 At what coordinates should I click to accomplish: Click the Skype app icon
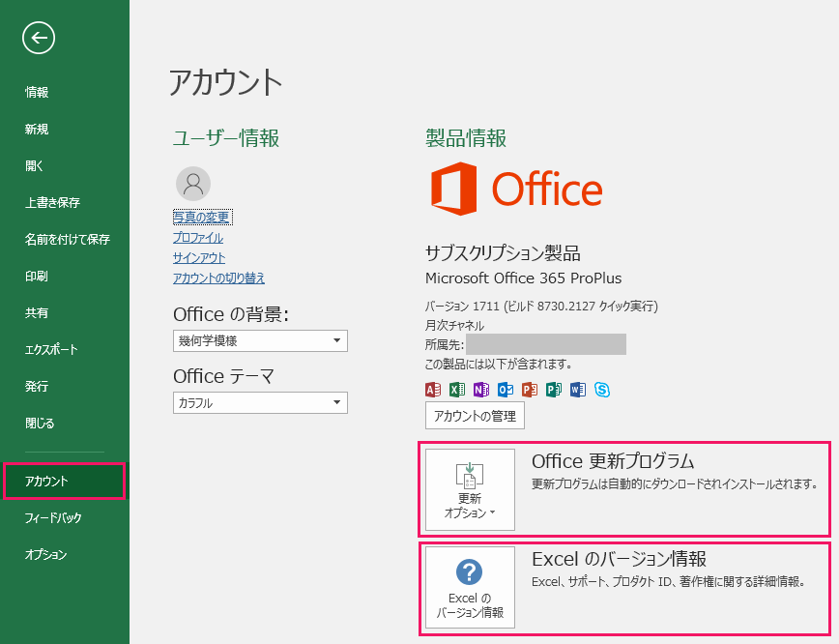pyautogui.click(x=602, y=390)
